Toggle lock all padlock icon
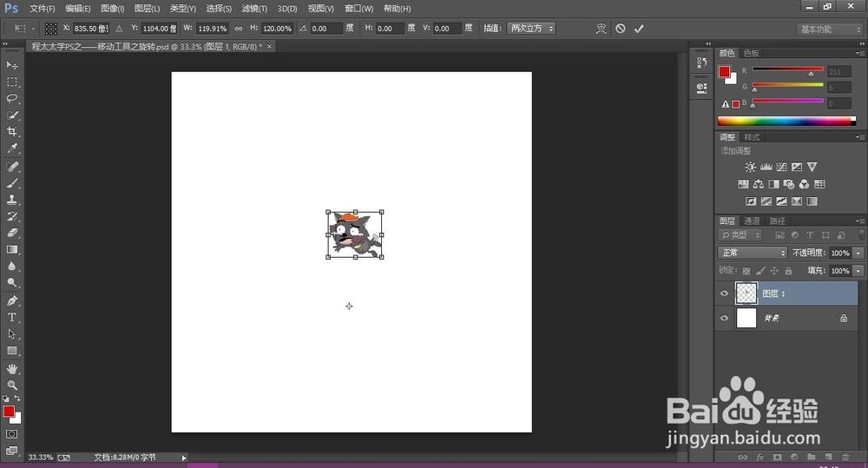Screen dimensions: 868x468 [x=788, y=271]
